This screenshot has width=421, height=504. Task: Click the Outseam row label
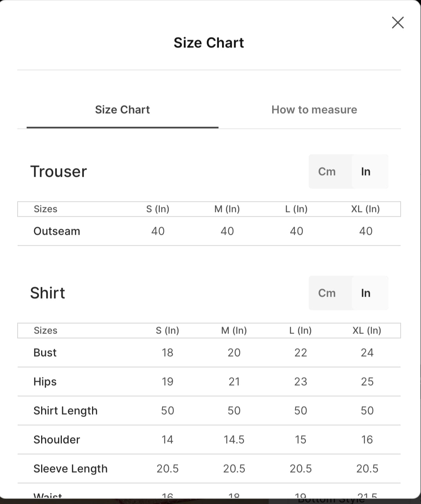pyautogui.click(x=57, y=231)
